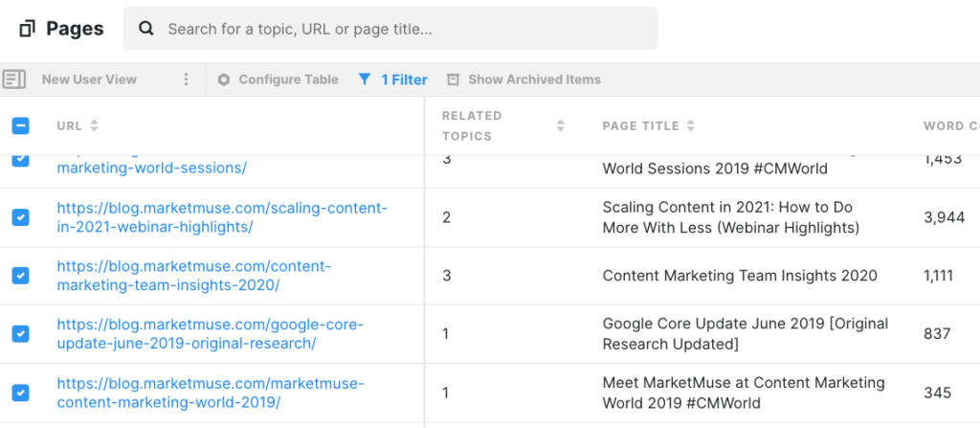The image size is (980, 428).
Task: Open the New User View options menu
Action: [186, 79]
